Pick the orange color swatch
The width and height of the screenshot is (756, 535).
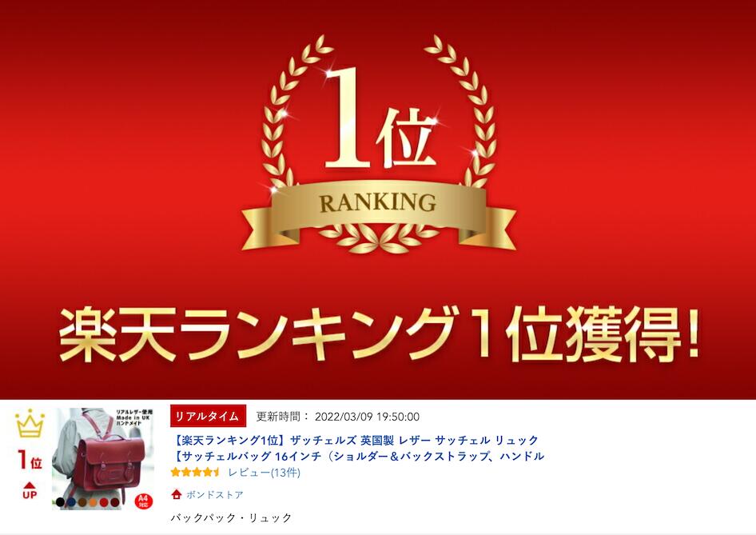pos(93,502)
